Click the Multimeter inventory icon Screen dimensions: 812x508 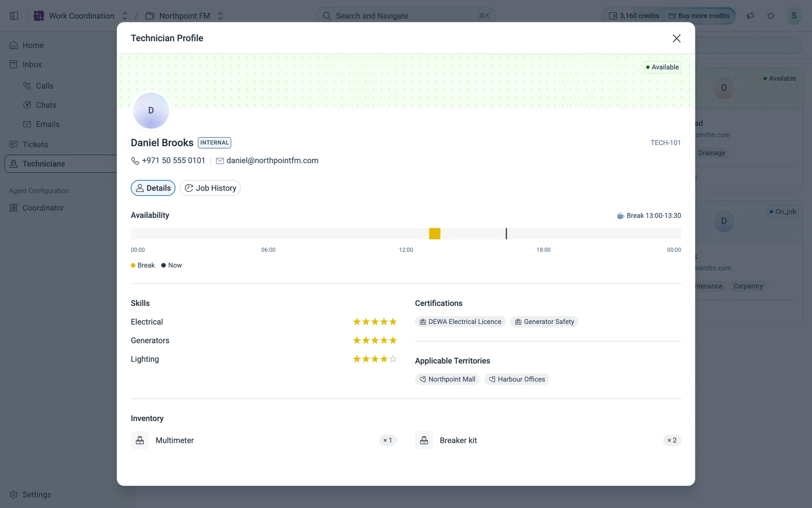(x=140, y=440)
